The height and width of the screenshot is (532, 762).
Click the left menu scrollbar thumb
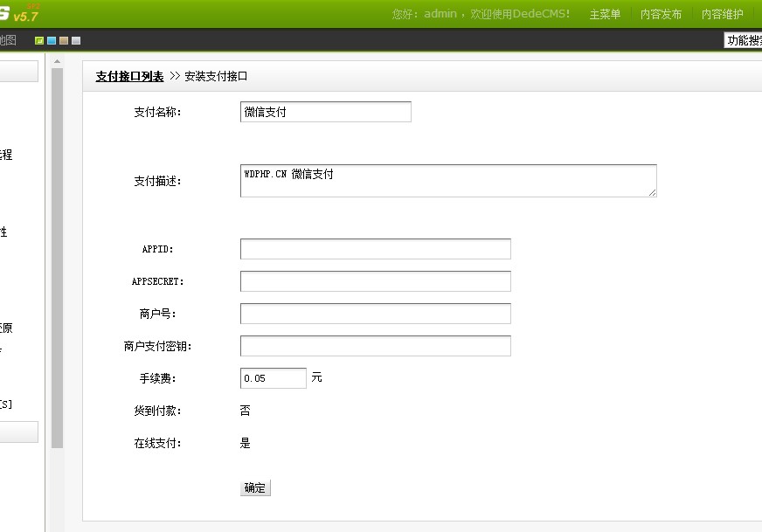(57, 258)
